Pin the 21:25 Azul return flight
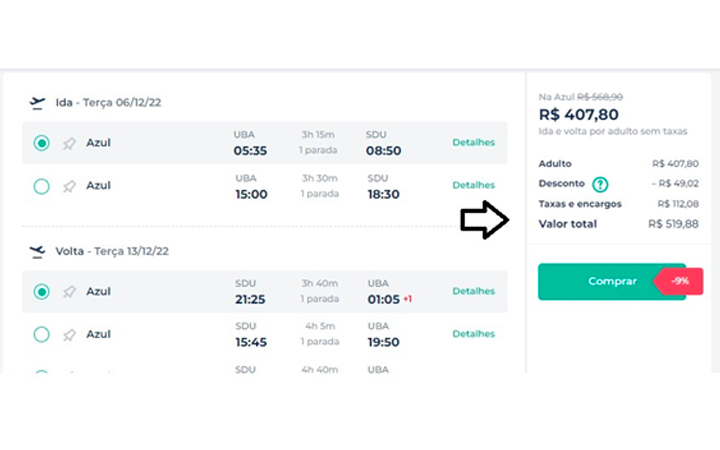This screenshot has width=720, height=450. point(69,292)
